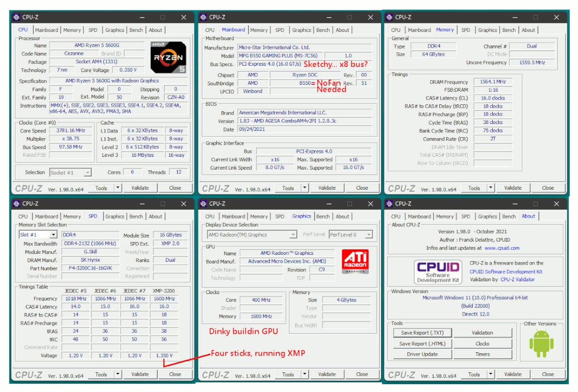Open the Perf Level 0 dropdown

point(369,235)
